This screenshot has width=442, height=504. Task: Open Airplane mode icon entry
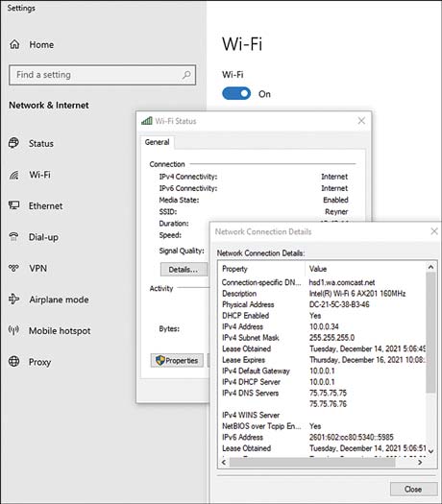[13, 299]
